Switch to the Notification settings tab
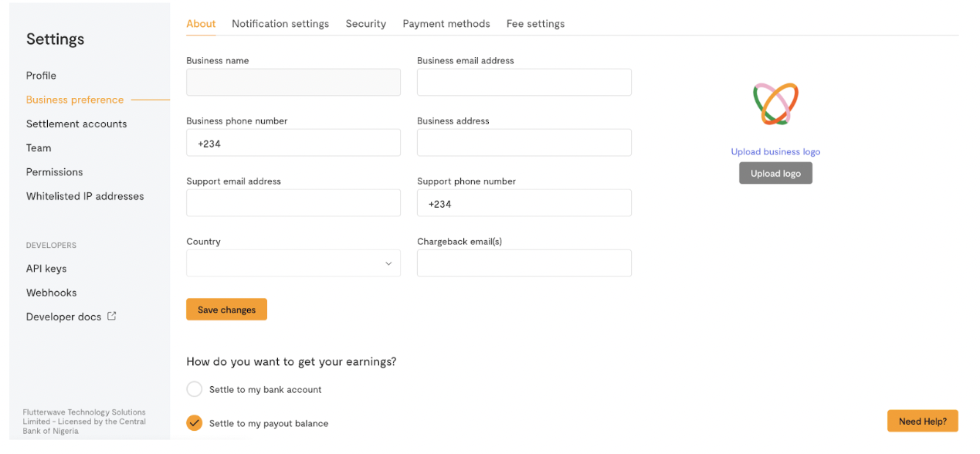The height and width of the screenshot is (454, 980). 280,24
